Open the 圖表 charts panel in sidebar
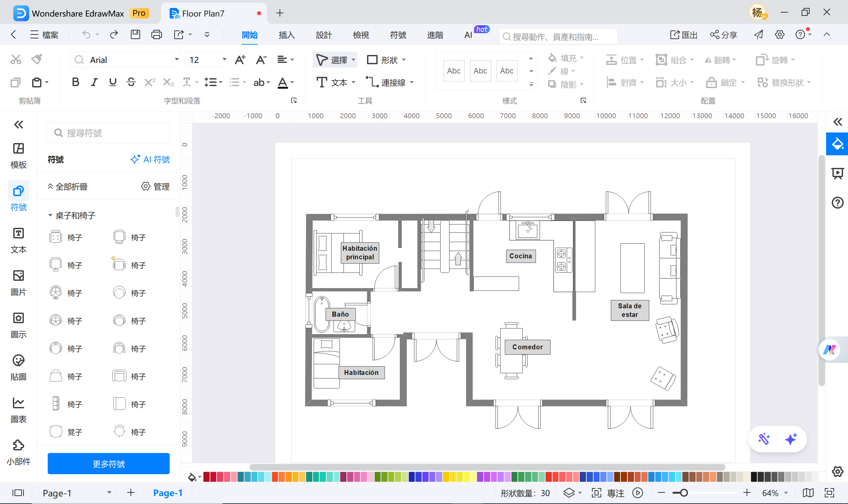This screenshot has width=848, height=504. click(19, 409)
